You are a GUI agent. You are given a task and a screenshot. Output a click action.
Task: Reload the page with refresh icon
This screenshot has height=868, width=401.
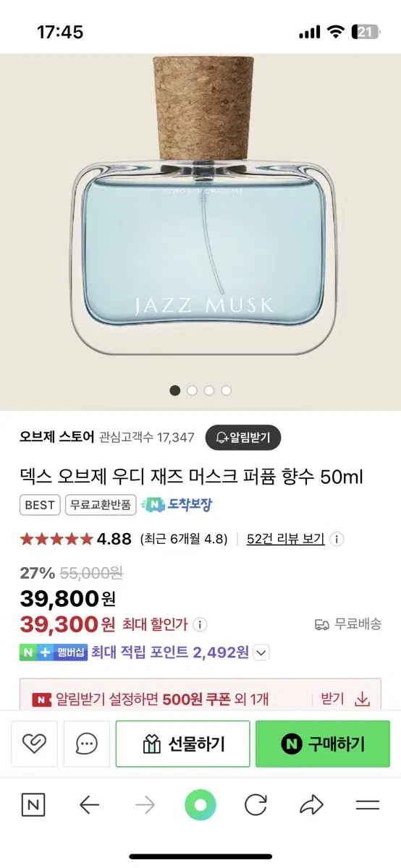coord(256,805)
